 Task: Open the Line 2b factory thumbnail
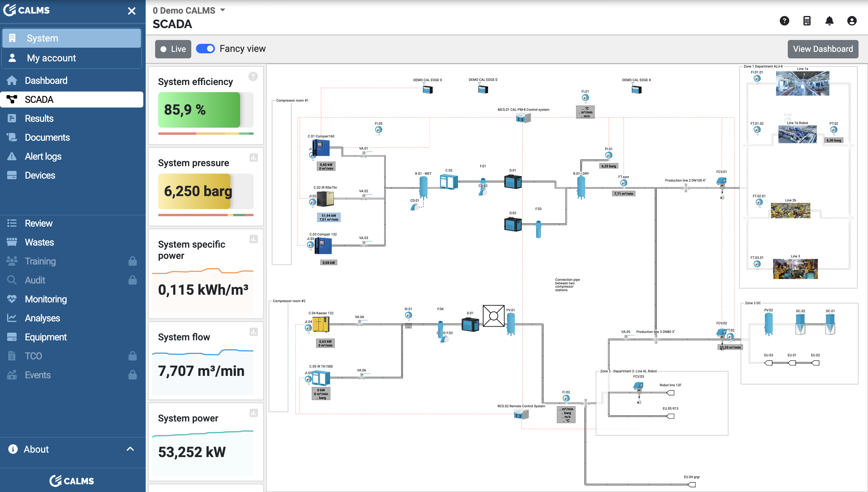(790, 211)
